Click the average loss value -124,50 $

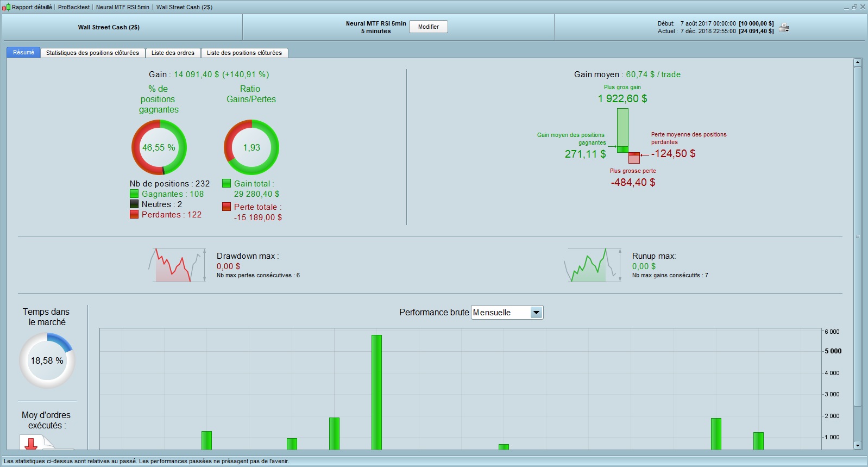coord(673,153)
